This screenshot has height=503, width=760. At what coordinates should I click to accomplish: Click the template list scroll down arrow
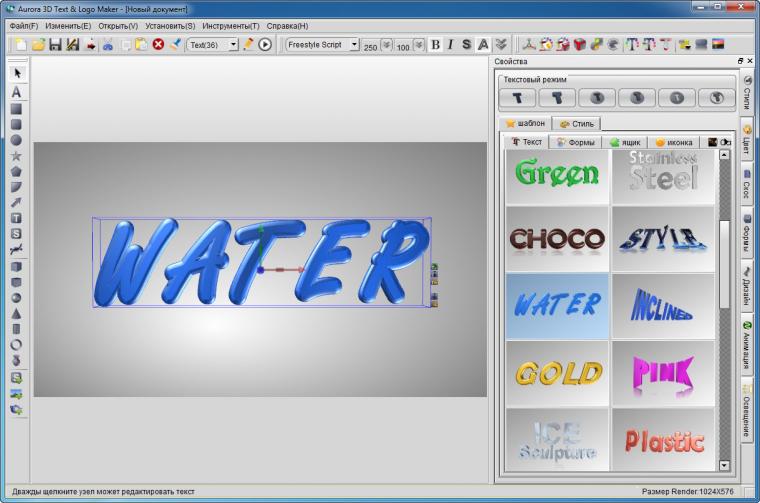[724, 465]
